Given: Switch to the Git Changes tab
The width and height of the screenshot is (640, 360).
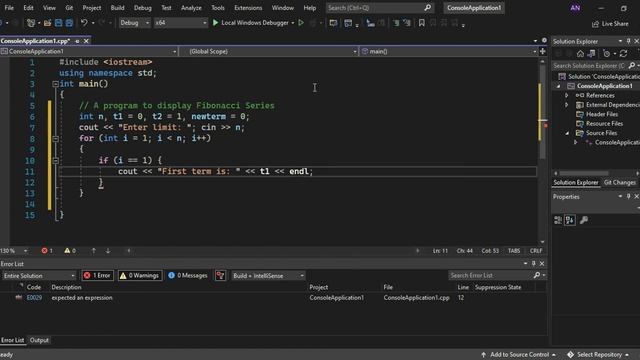Looking at the screenshot, I should click(x=619, y=182).
